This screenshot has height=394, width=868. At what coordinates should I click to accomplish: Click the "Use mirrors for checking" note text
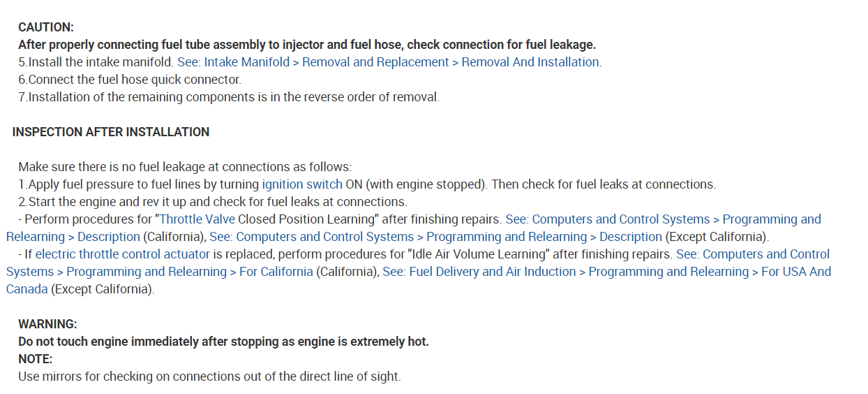209,377
